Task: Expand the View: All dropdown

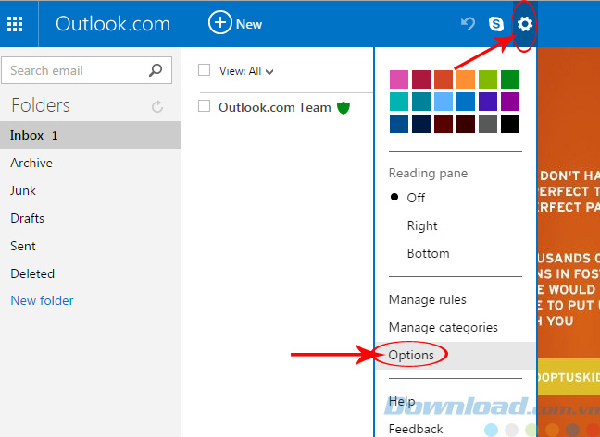Action: tap(246, 71)
